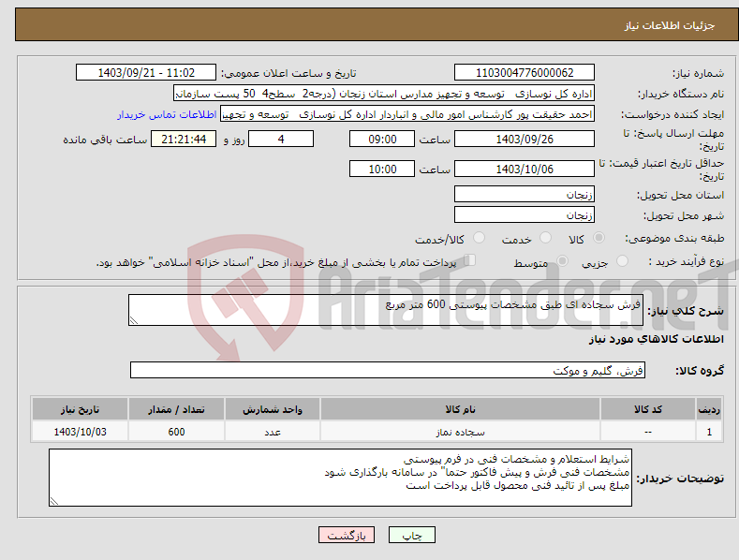Screen dimensions: 739x560
Task: Click the اطلاعات کالاهای مورد نیاز section heading
Action: pyautogui.click(x=656, y=339)
